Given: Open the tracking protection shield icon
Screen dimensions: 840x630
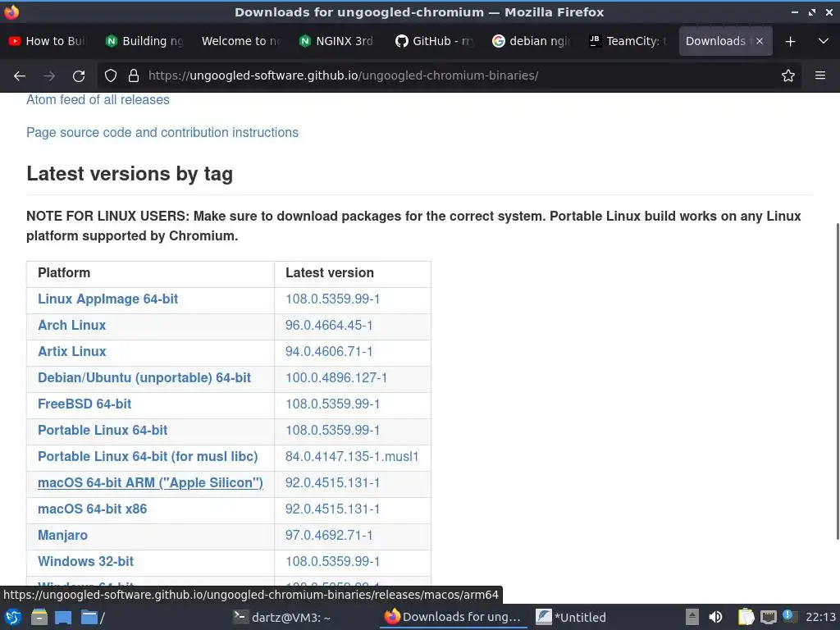Looking at the screenshot, I should [x=111, y=75].
